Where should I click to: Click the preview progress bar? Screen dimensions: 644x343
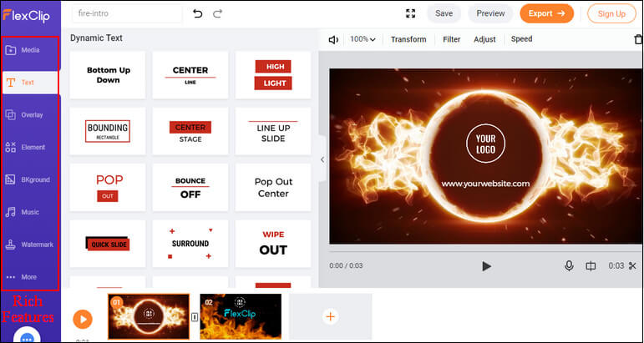coord(486,250)
